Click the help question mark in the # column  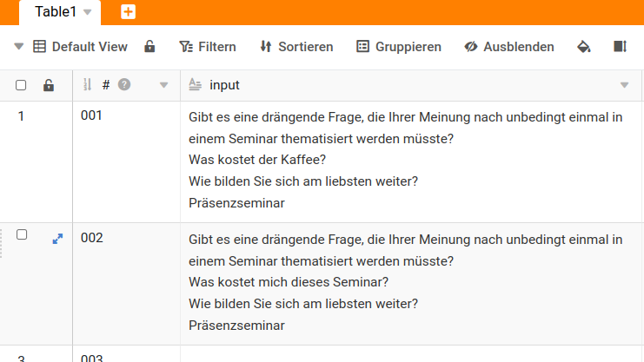124,85
